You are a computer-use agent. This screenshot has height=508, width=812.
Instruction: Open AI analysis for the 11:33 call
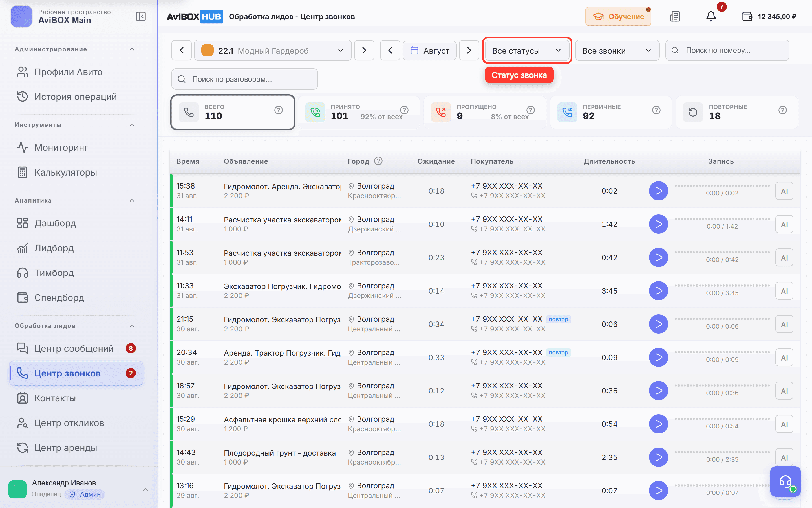click(x=784, y=291)
